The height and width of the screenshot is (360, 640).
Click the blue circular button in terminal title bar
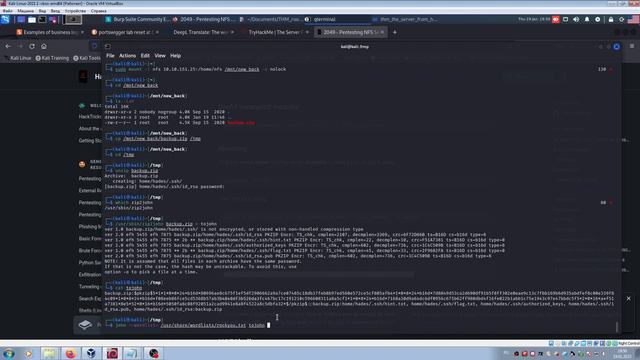click(x=616, y=47)
